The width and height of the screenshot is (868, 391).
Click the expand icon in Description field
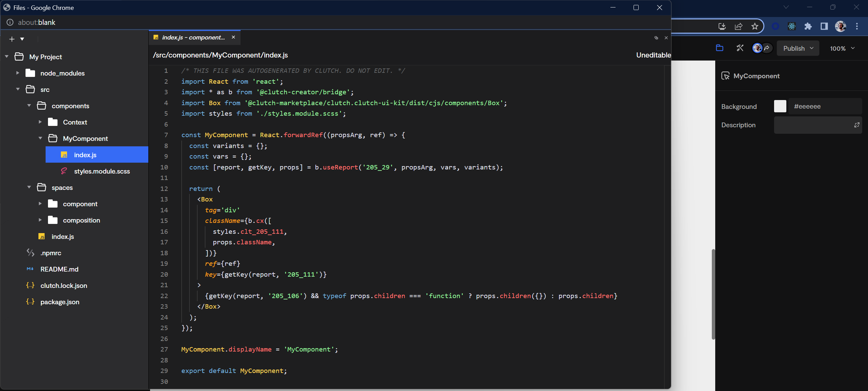pyautogui.click(x=856, y=125)
